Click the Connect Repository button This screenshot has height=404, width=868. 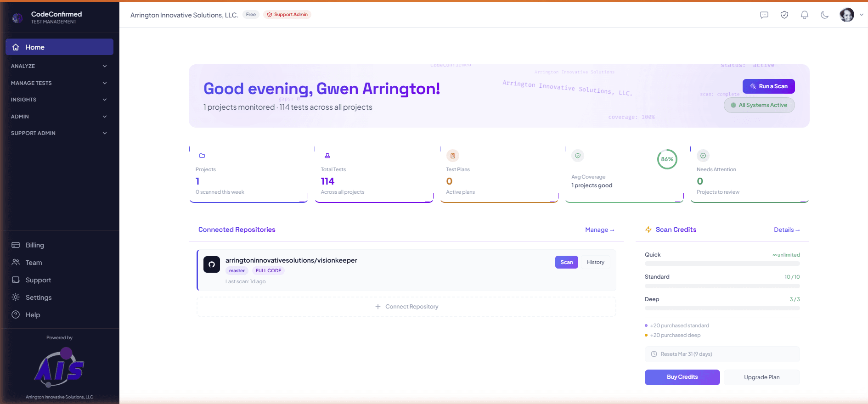coord(406,307)
